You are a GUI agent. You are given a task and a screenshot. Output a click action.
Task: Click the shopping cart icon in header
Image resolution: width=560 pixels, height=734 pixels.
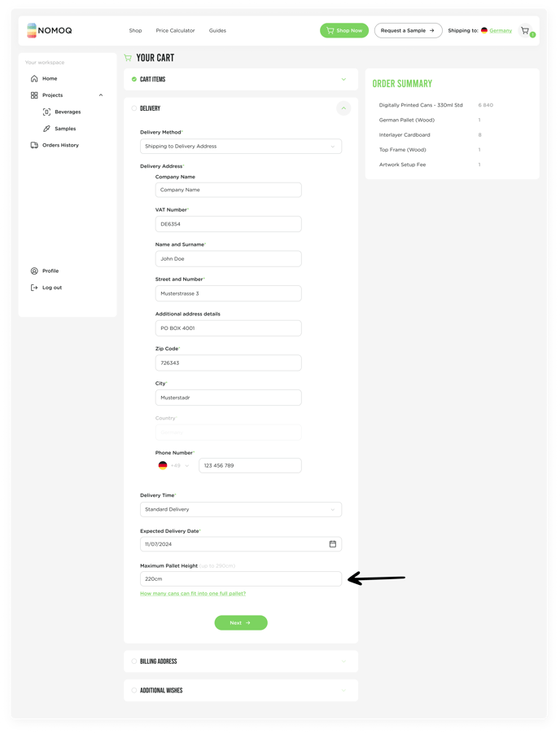tap(526, 31)
